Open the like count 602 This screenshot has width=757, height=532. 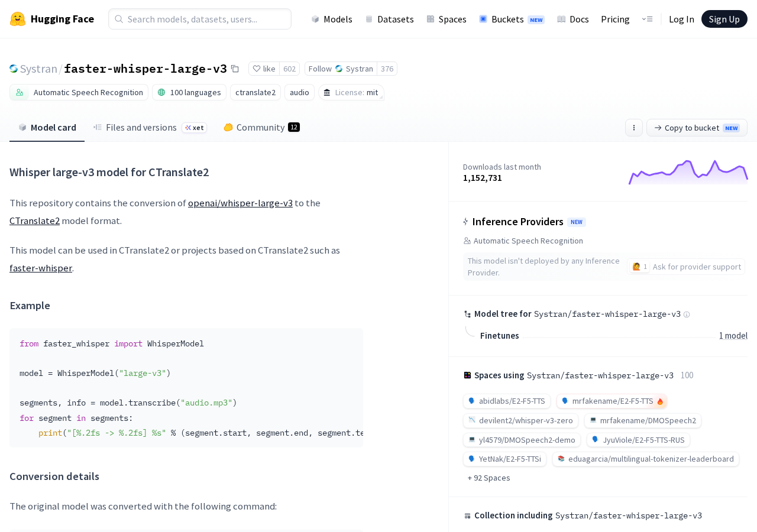click(x=289, y=69)
